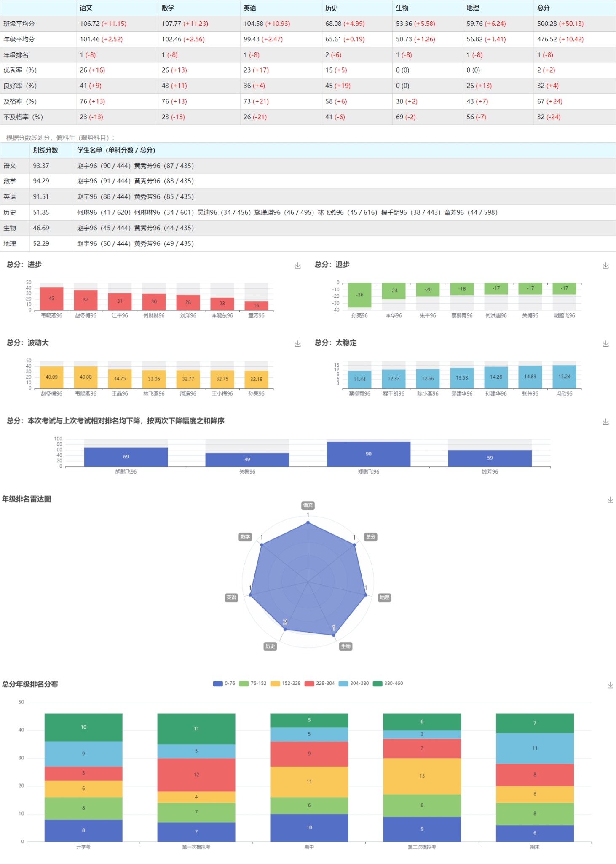Click the 历史 label on radar chart
The image size is (616, 864).
click(x=270, y=646)
